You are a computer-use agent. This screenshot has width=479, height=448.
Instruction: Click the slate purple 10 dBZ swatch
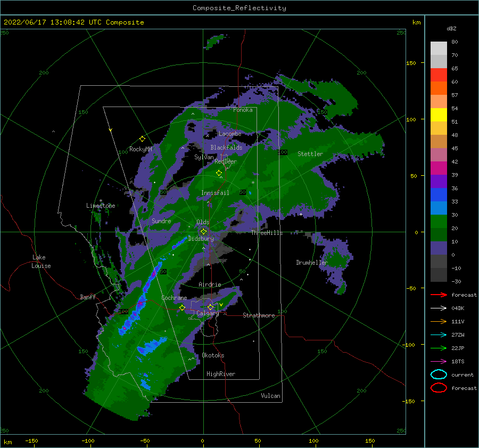point(439,248)
